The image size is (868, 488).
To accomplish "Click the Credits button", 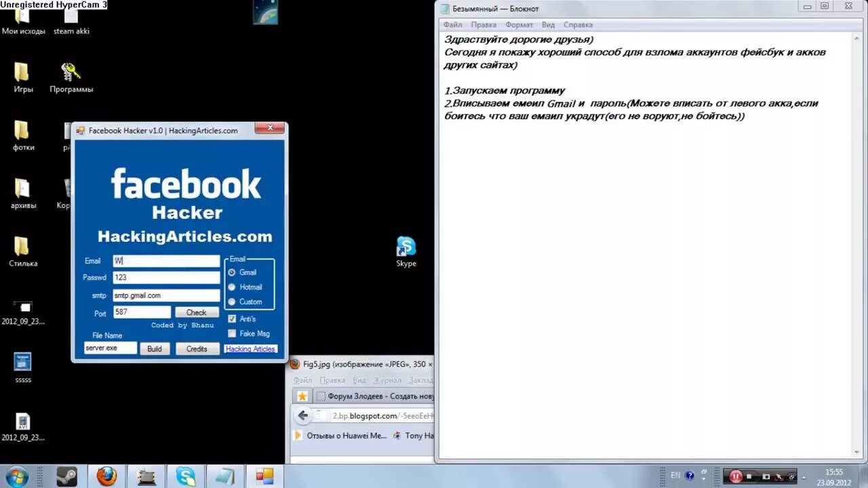I will click(197, 349).
